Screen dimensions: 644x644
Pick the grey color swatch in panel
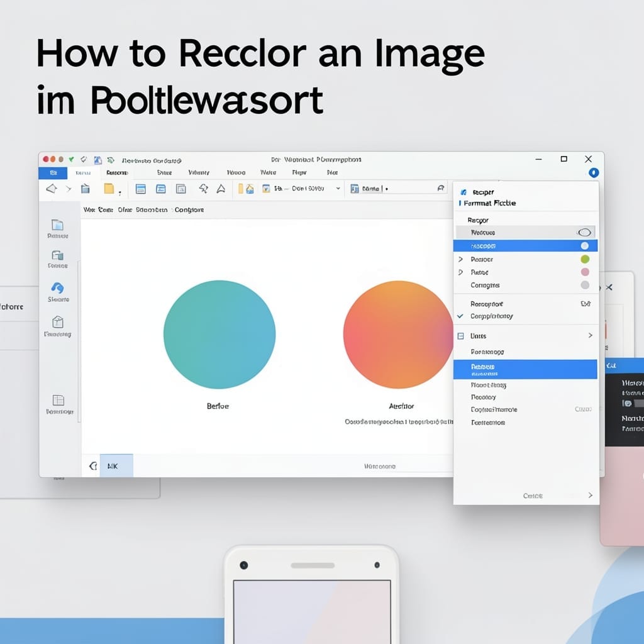(585, 285)
